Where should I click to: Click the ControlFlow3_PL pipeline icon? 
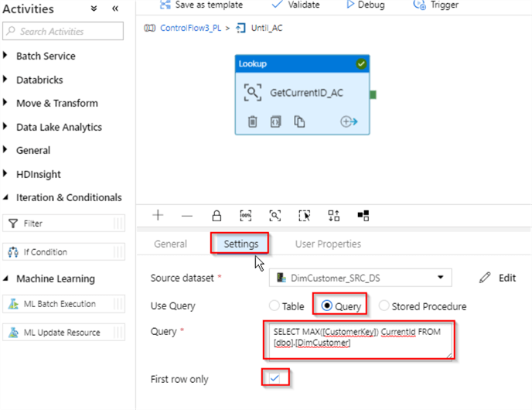tap(150, 28)
